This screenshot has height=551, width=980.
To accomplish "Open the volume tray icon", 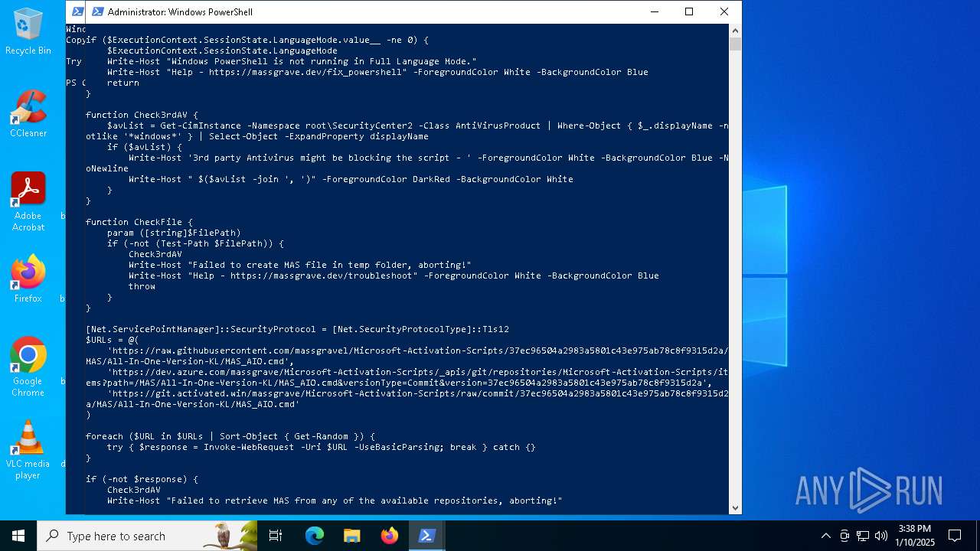I will coord(881,536).
